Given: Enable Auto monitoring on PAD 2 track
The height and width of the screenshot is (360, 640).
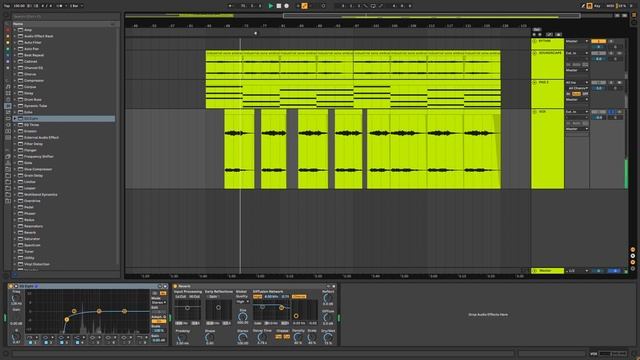Looking at the screenshot, I should pos(577,94).
